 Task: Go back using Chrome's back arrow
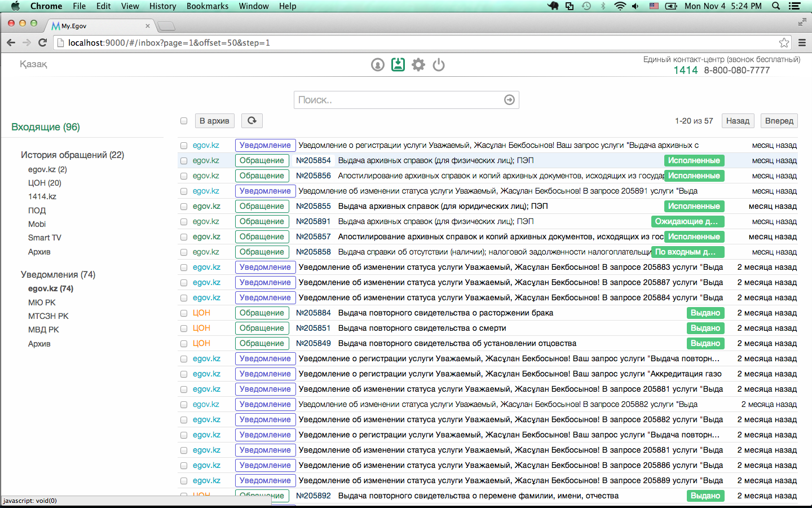[x=11, y=42]
